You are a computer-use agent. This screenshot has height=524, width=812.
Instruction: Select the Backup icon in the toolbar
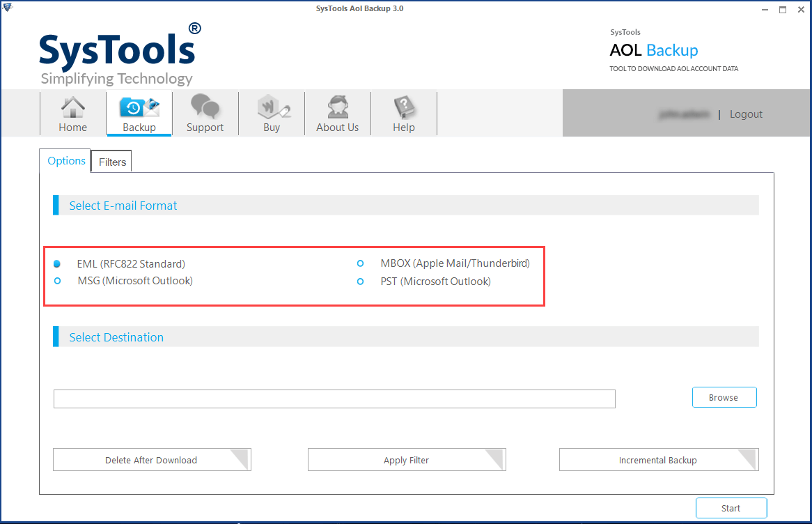pyautogui.click(x=139, y=113)
